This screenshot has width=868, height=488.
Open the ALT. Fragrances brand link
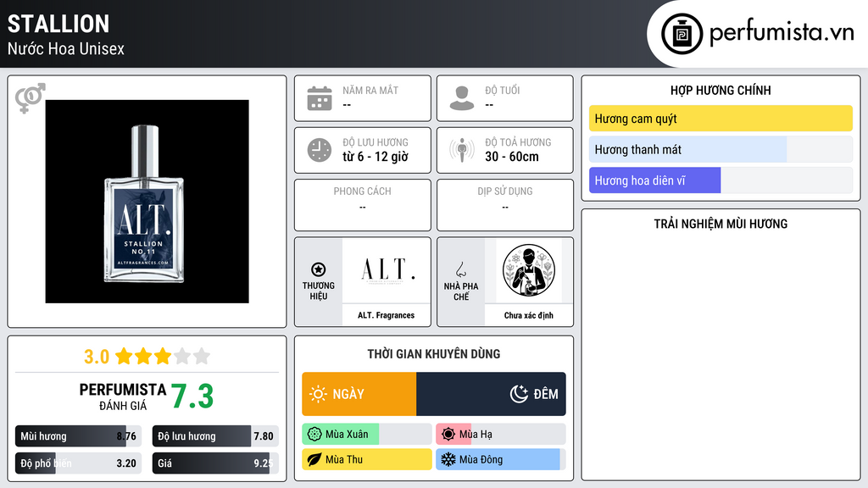(x=386, y=315)
